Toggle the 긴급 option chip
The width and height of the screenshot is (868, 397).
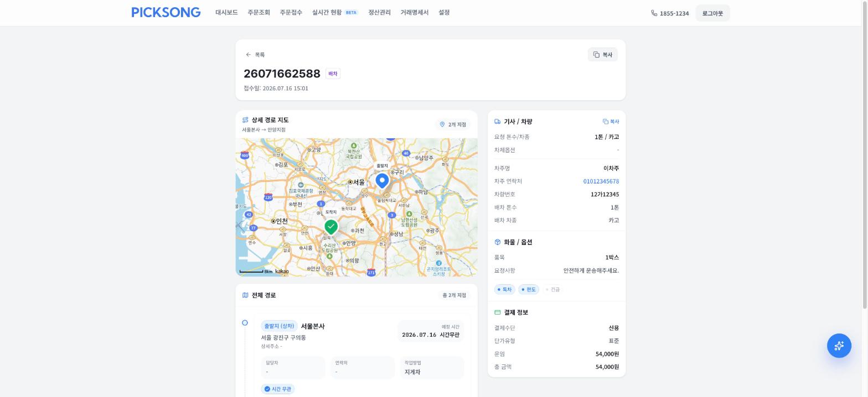552,289
